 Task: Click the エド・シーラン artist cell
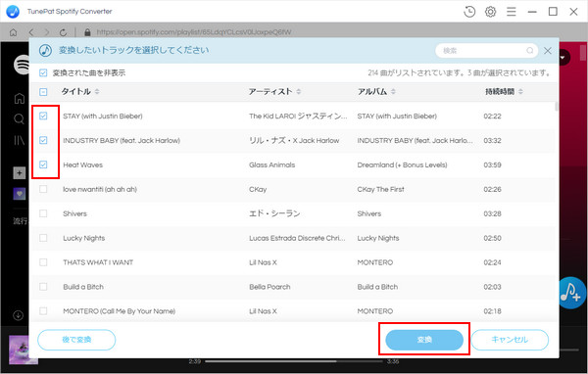(274, 213)
